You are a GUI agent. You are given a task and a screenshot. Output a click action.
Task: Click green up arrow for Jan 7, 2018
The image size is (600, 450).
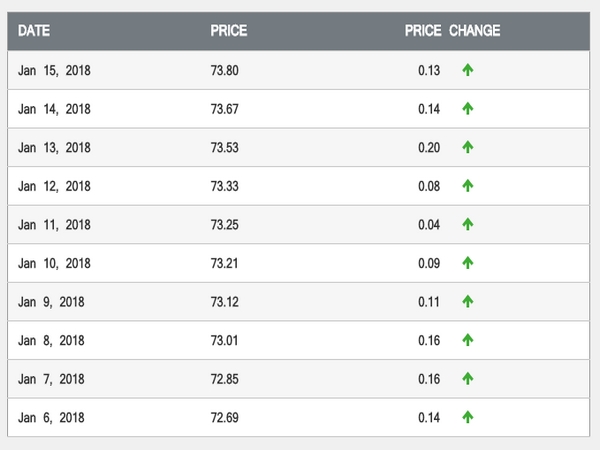click(x=467, y=379)
